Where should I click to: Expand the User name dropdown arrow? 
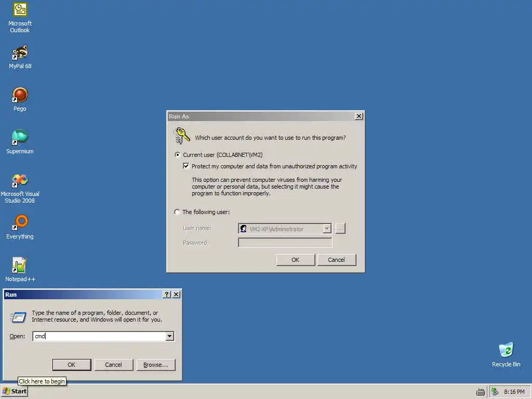coord(327,229)
